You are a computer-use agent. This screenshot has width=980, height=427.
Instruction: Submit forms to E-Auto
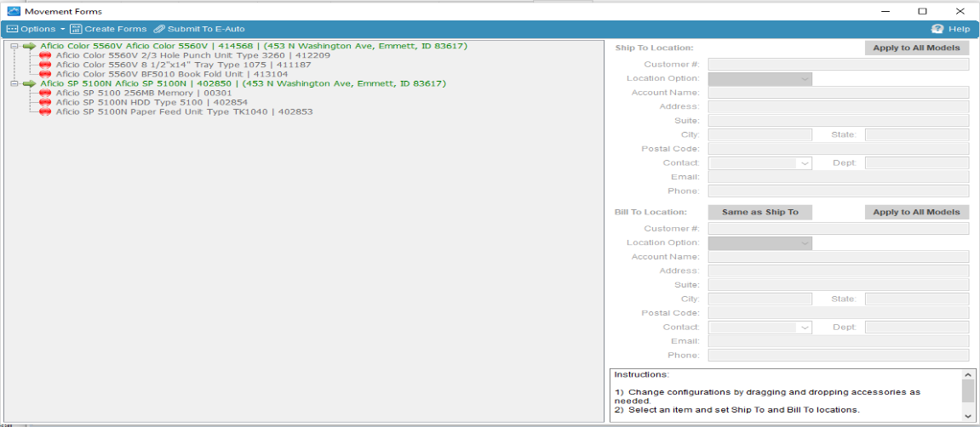(198, 29)
